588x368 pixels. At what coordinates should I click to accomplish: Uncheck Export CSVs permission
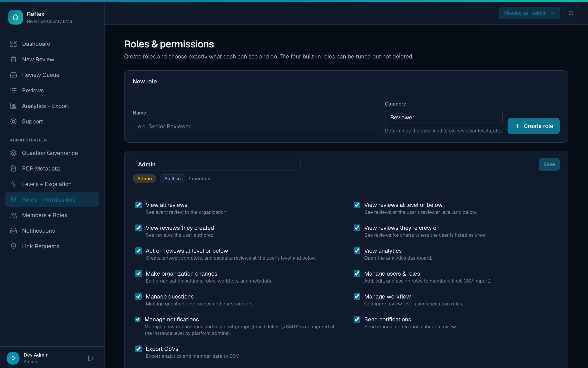point(138,349)
